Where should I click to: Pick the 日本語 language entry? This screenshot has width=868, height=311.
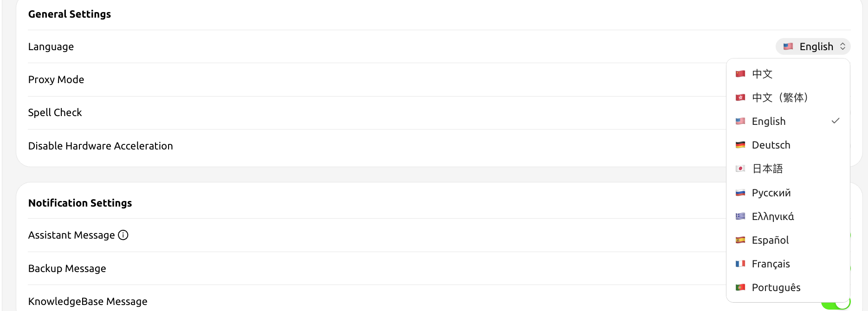pyautogui.click(x=767, y=168)
